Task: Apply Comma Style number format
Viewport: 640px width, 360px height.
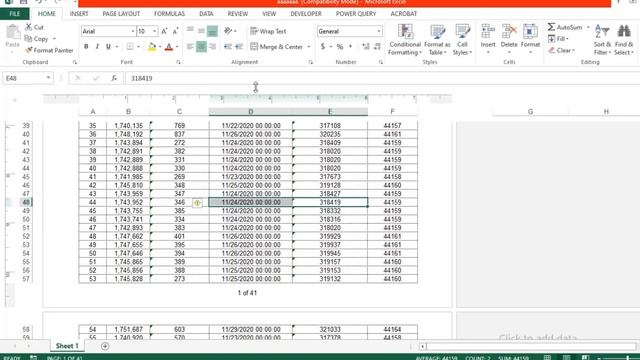Action: (x=351, y=47)
